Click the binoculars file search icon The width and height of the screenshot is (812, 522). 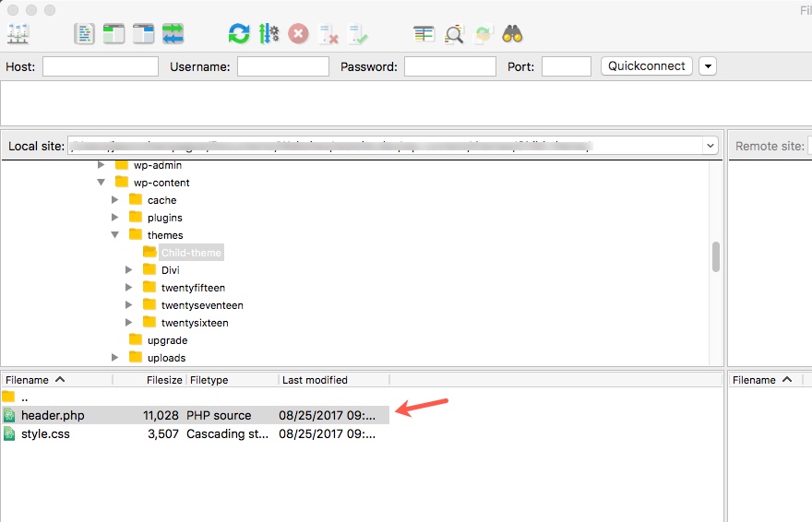512,34
